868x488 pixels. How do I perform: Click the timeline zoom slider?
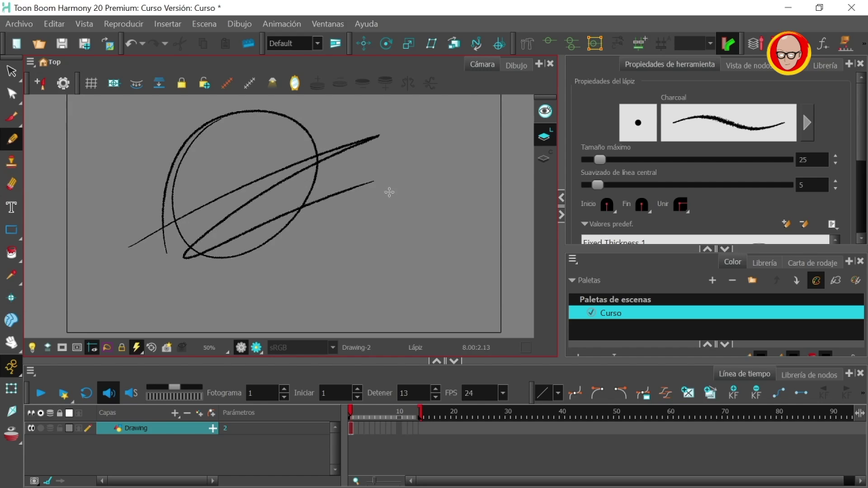pyautogui.click(x=372, y=481)
